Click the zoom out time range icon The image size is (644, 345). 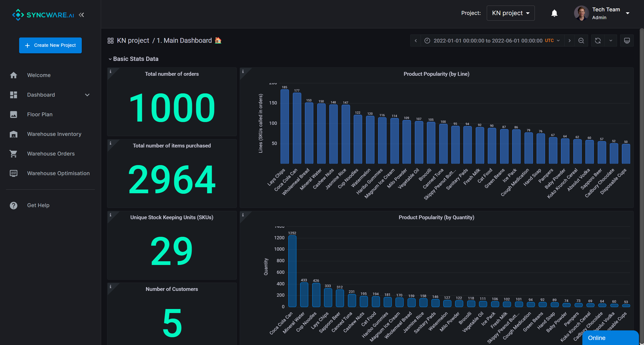click(581, 41)
